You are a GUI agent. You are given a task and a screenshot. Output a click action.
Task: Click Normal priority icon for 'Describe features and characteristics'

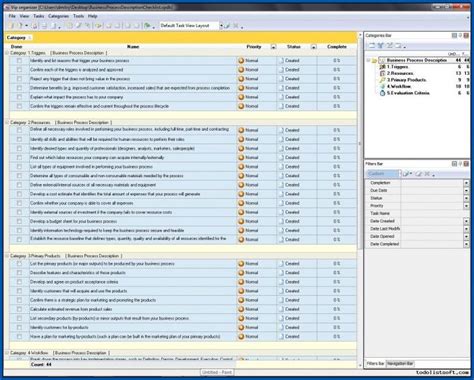(x=241, y=273)
